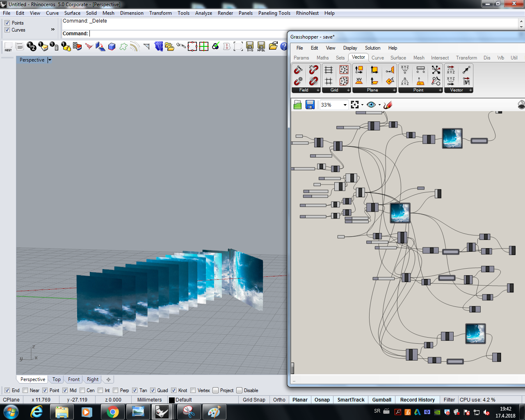525x420 pixels.
Task: Open the Paneling Tools menu
Action: (274, 13)
